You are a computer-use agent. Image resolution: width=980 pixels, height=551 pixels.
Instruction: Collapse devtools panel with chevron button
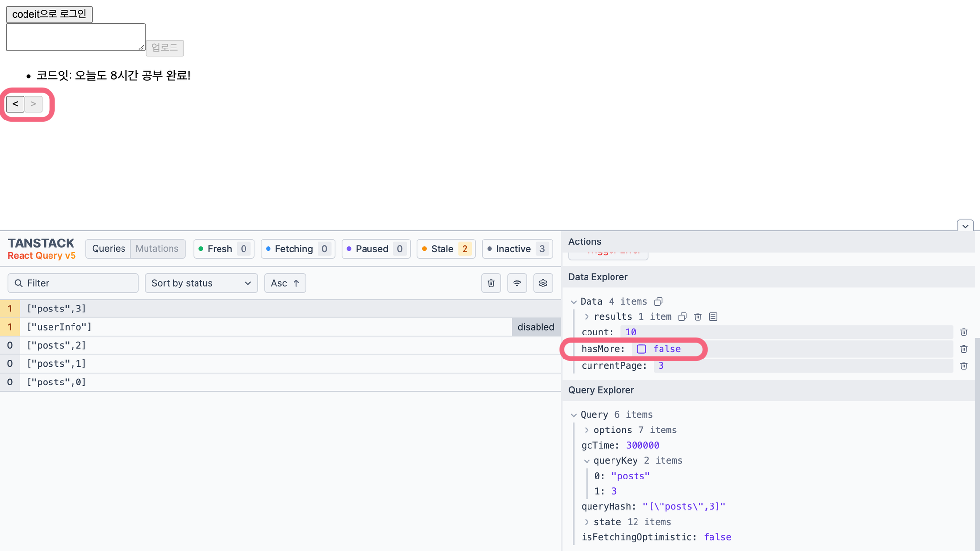pyautogui.click(x=965, y=226)
